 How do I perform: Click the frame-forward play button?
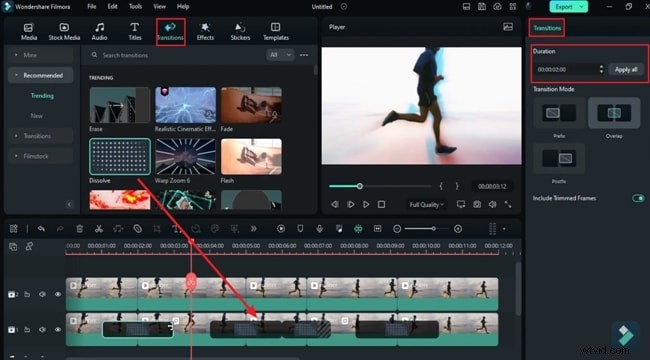(350, 204)
